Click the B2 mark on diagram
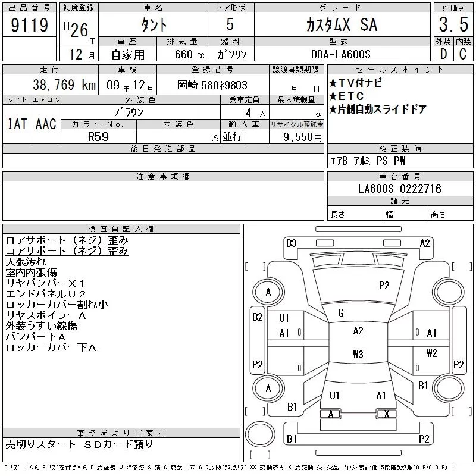 [258, 317]
